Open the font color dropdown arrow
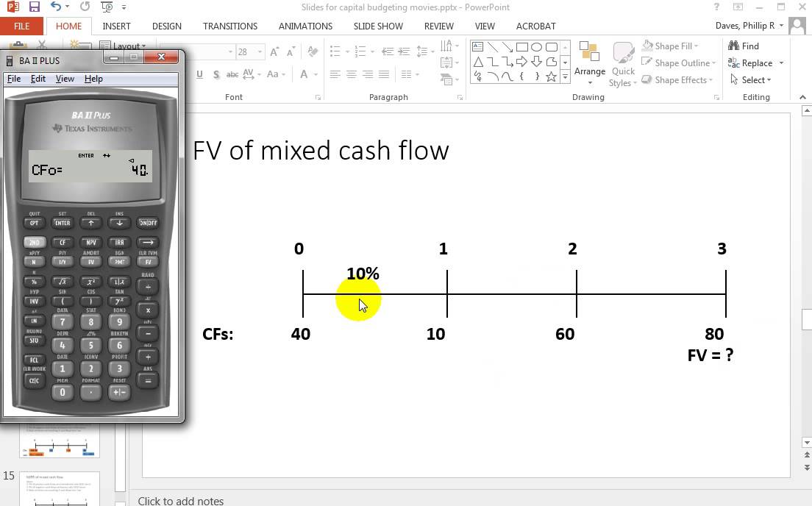The height and width of the screenshot is (506, 812). [316, 74]
